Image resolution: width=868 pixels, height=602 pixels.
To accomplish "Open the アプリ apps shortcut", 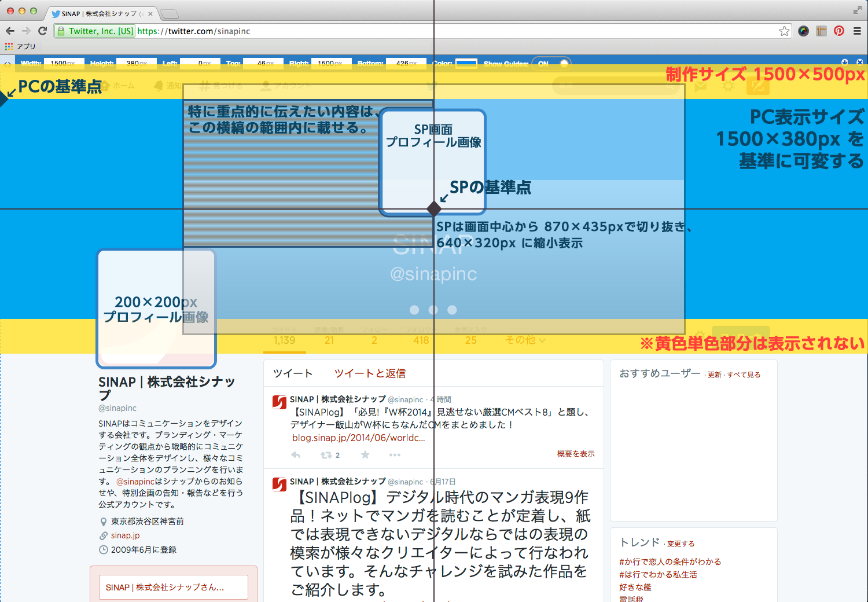I will click(20, 46).
